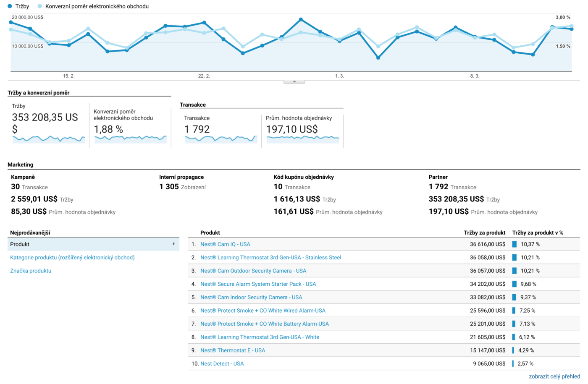Click the percentage bar for Nest Detect - USA
The height and width of the screenshot is (384, 588).
(513, 364)
